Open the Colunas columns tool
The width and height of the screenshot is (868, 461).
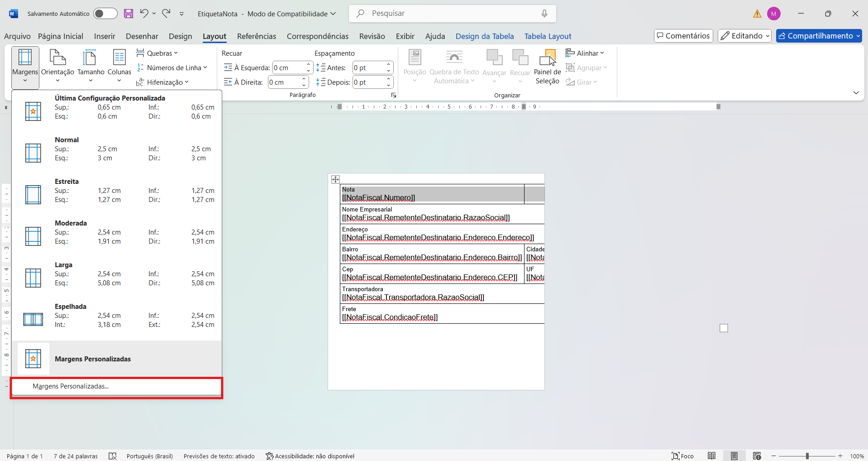click(119, 66)
